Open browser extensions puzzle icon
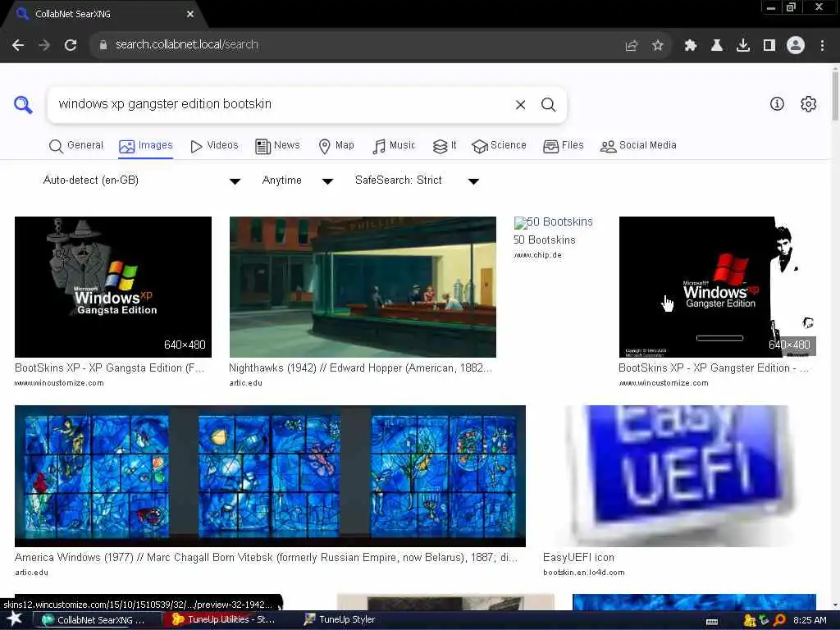This screenshot has width=840, height=630. pyautogui.click(x=691, y=46)
